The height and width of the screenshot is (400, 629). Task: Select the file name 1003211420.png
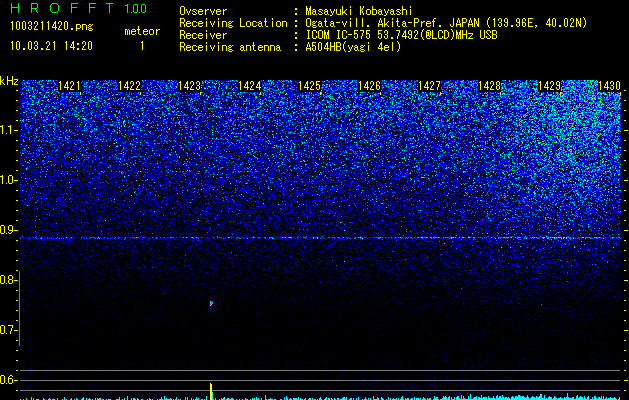[52, 26]
